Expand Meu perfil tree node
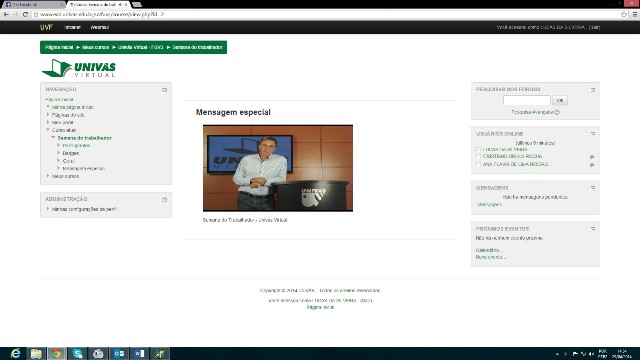Screen dimensions: 640x360 [x=48, y=122]
